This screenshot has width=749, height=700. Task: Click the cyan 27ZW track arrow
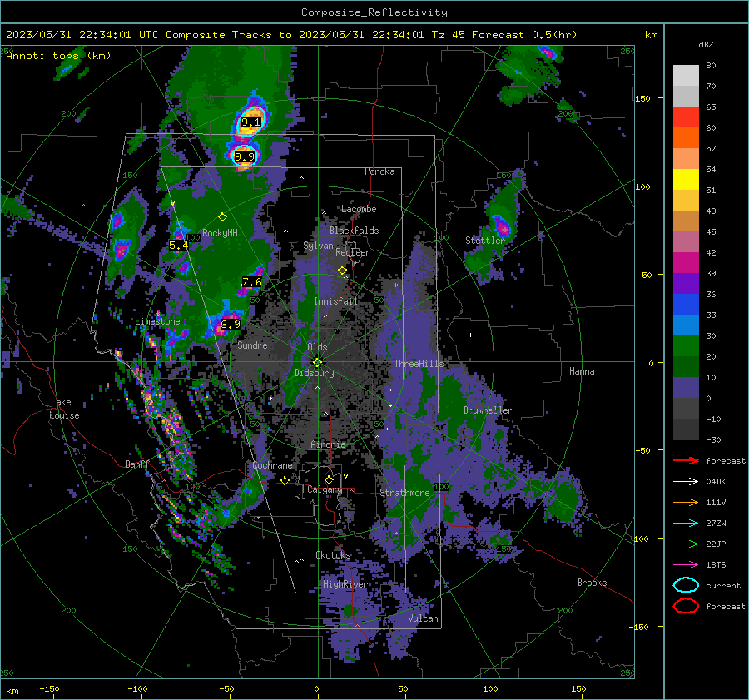pos(686,524)
